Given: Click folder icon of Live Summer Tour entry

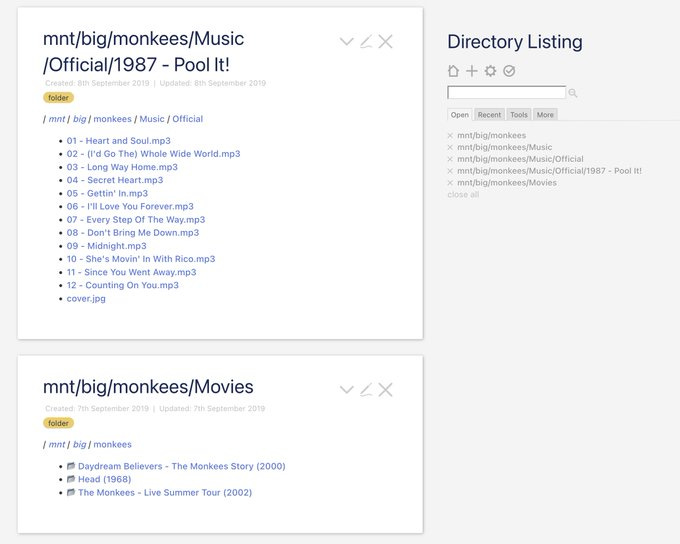Looking at the screenshot, I should [71, 492].
